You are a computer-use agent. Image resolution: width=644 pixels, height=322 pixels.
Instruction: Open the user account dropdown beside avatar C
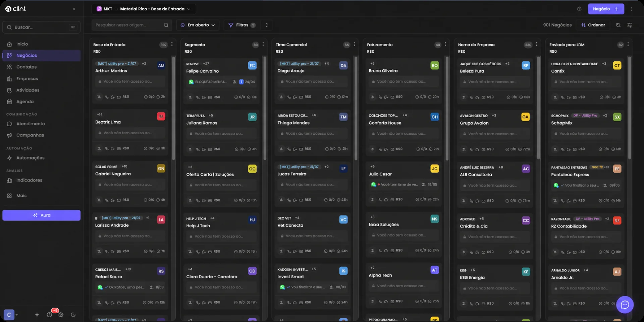[x=16, y=315]
